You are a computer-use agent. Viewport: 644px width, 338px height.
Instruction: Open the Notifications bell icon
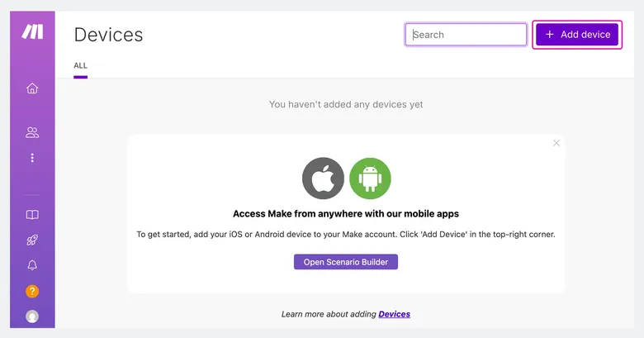(32, 265)
